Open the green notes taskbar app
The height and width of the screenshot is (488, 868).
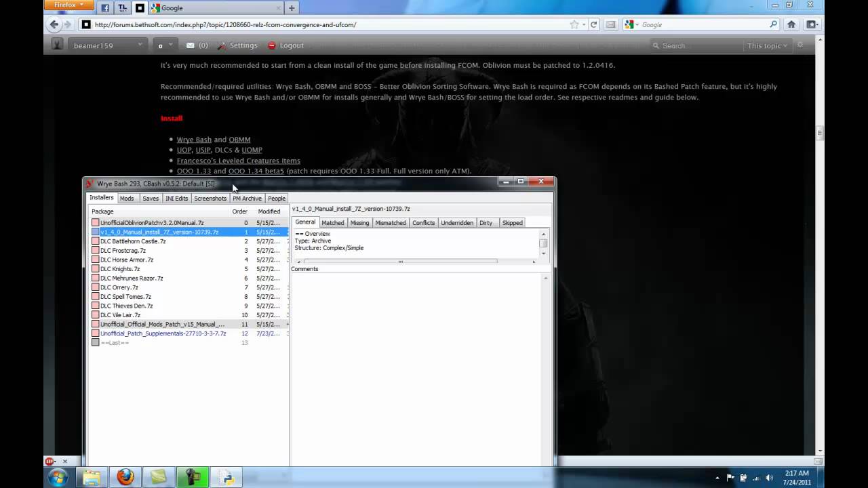pos(159,477)
